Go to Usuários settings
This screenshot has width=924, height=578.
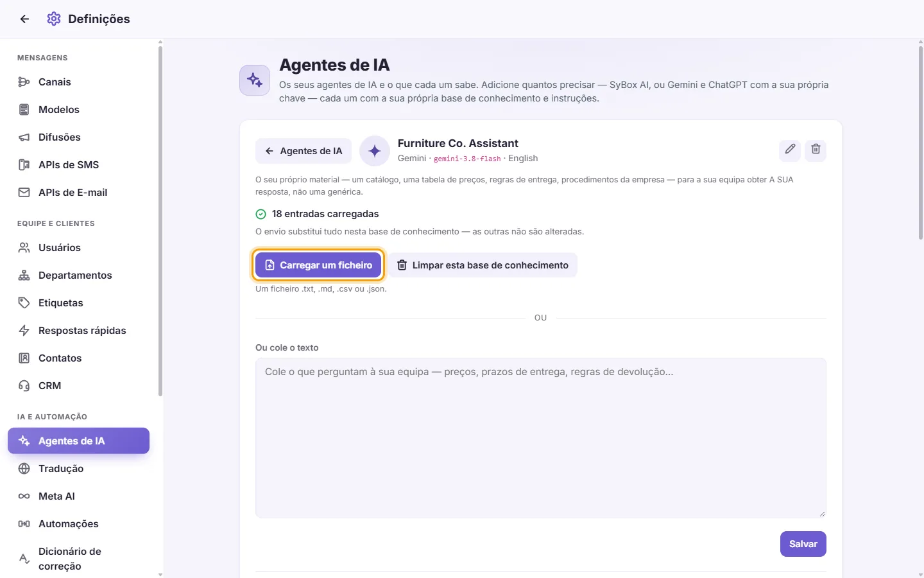point(78,248)
